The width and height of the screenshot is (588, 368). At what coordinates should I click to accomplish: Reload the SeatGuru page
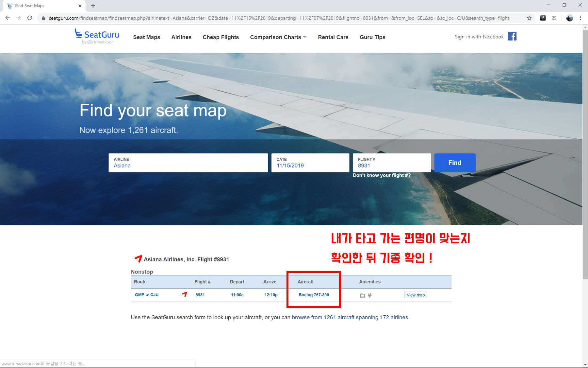30,18
